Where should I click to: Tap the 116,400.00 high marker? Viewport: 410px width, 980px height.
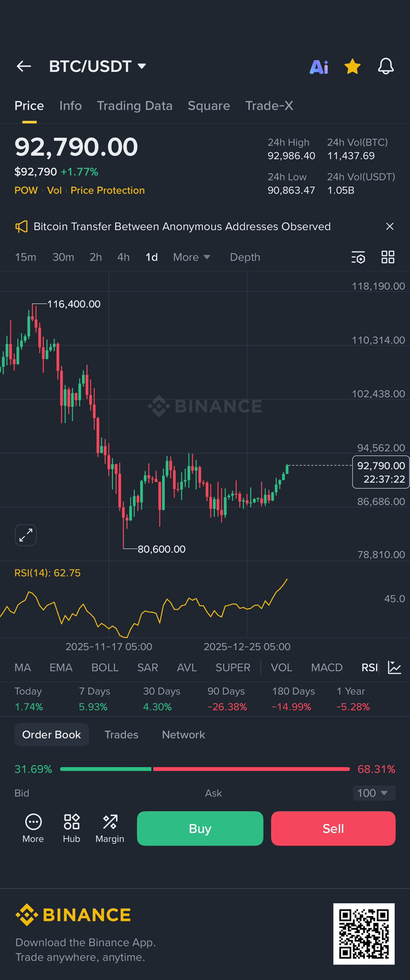(74, 304)
